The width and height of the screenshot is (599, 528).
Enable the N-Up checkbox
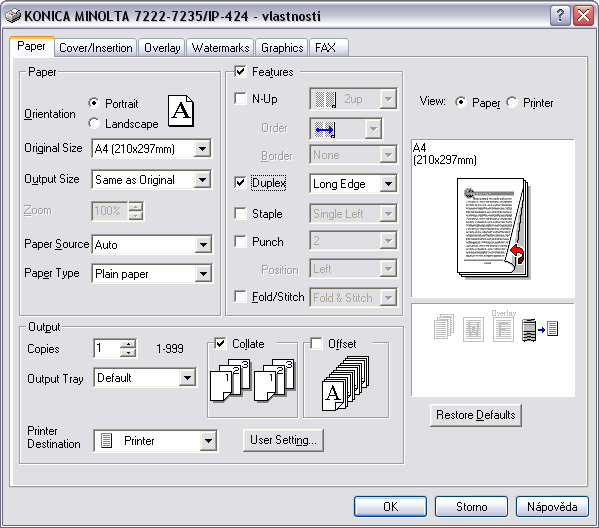point(240,99)
